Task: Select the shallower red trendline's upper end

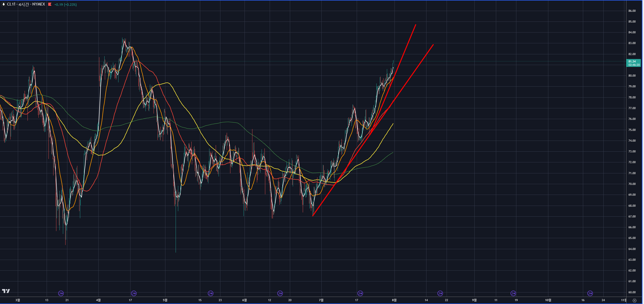Action: (x=433, y=45)
